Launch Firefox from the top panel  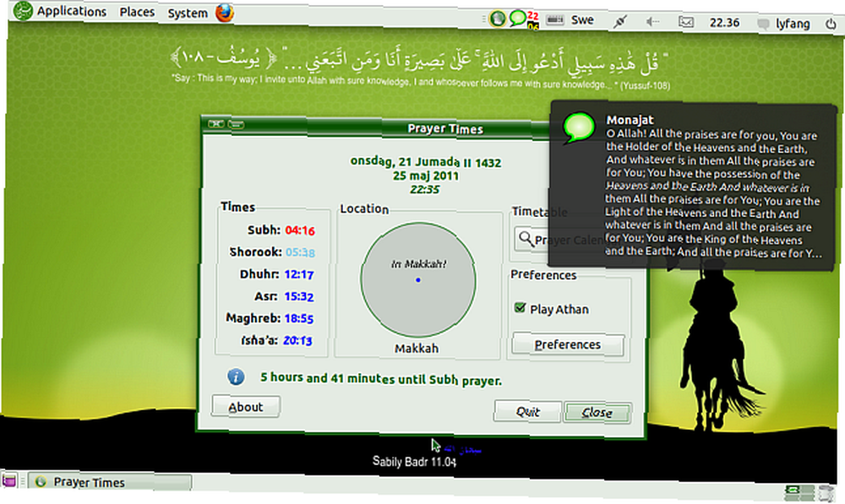tap(225, 13)
